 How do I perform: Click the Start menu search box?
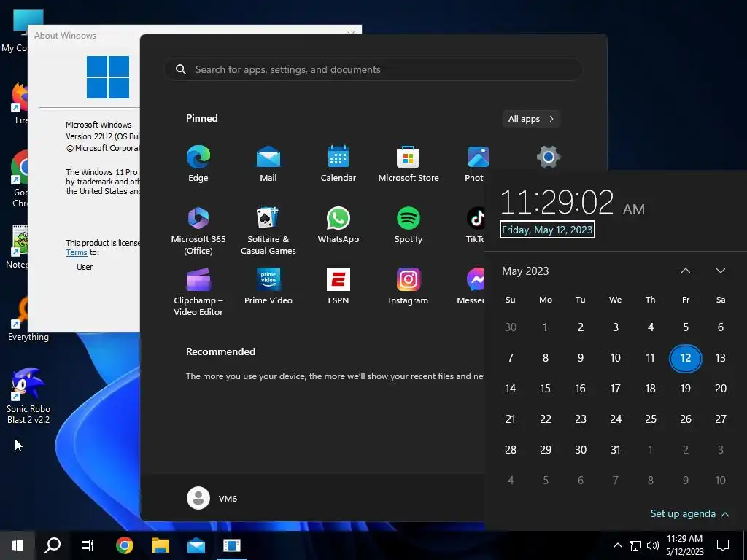point(373,69)
